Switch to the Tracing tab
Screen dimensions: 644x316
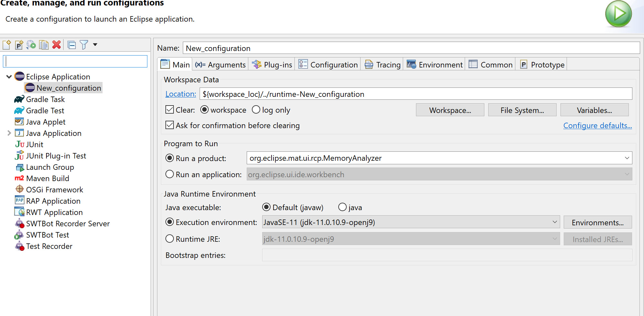(382, 65)
